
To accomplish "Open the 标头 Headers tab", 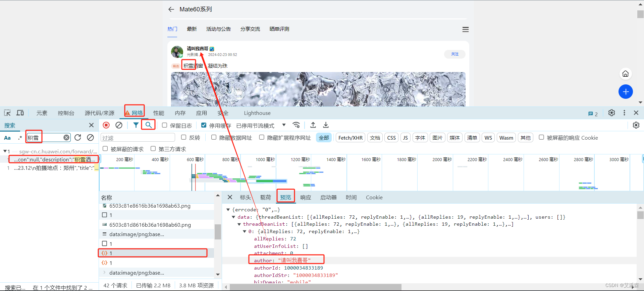I will 245,198.
